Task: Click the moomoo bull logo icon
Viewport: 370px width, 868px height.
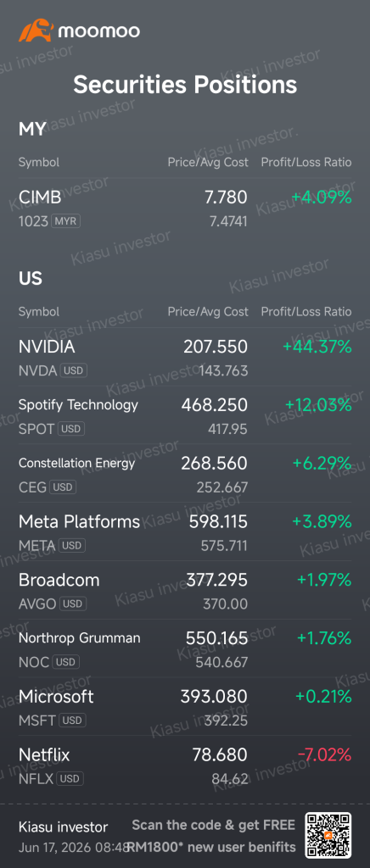Action: click(36, 31)
